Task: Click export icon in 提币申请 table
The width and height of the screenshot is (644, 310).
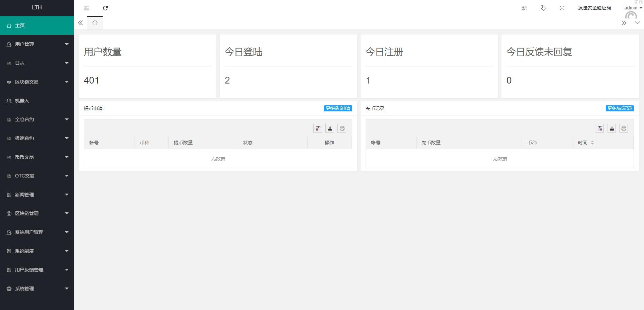Action: (330, 128)
